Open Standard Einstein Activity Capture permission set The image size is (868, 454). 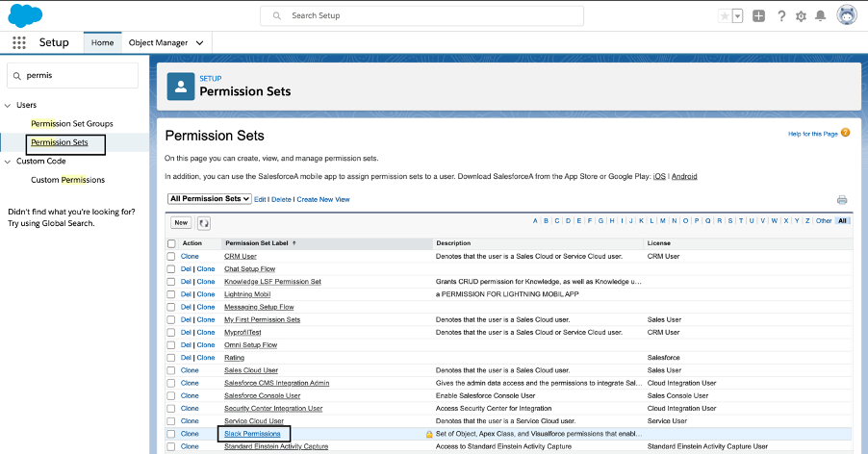276,447
